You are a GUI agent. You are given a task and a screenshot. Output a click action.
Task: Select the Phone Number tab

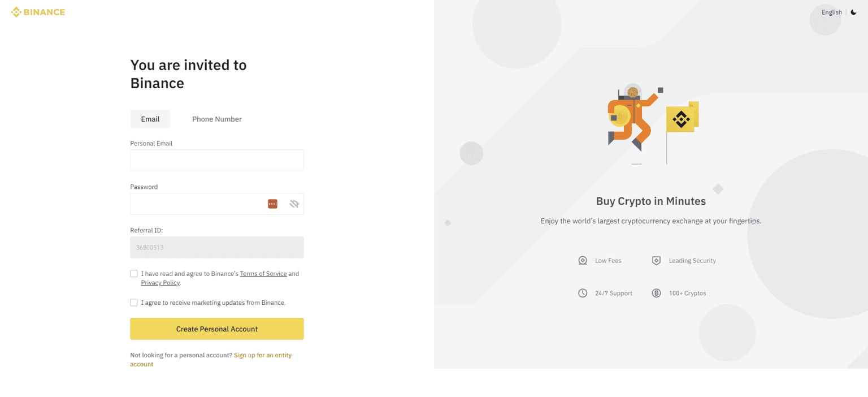(217, 119)
